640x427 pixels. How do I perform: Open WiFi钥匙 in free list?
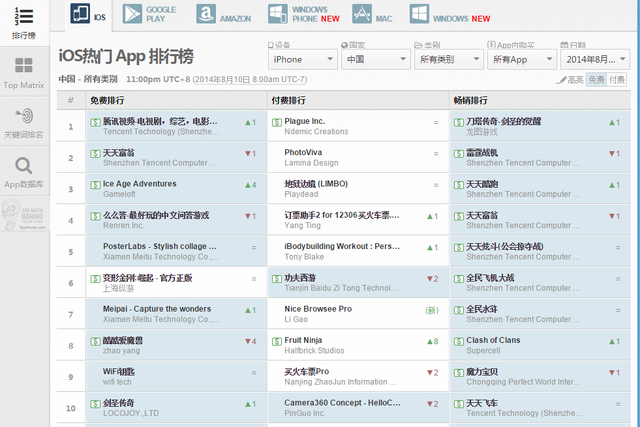[119, 371]
